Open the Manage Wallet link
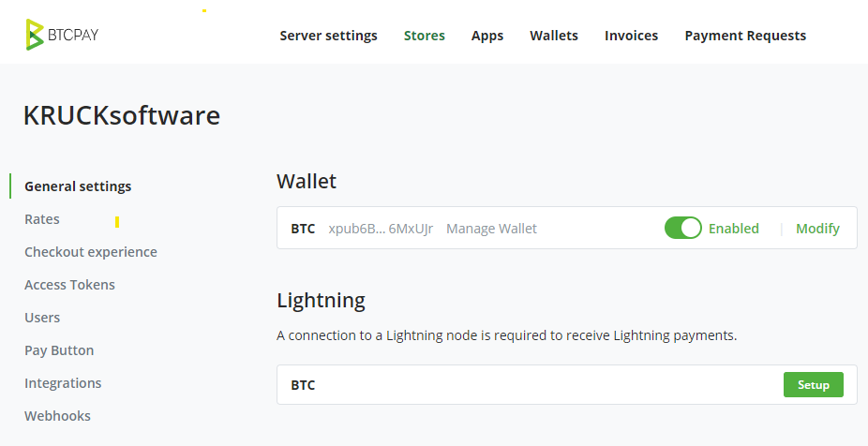The width and height of the screenshot is (868, 446). pos(491,229)
